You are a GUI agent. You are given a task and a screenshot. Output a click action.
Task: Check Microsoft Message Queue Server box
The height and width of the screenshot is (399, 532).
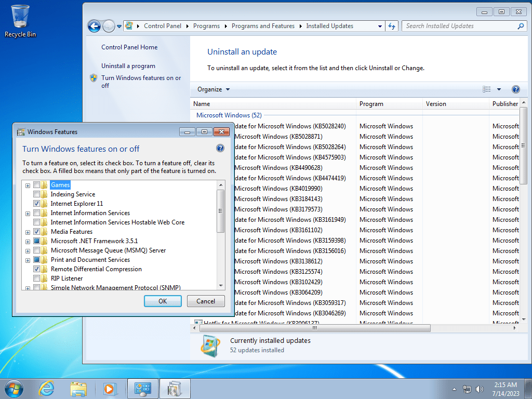[37, 250]
